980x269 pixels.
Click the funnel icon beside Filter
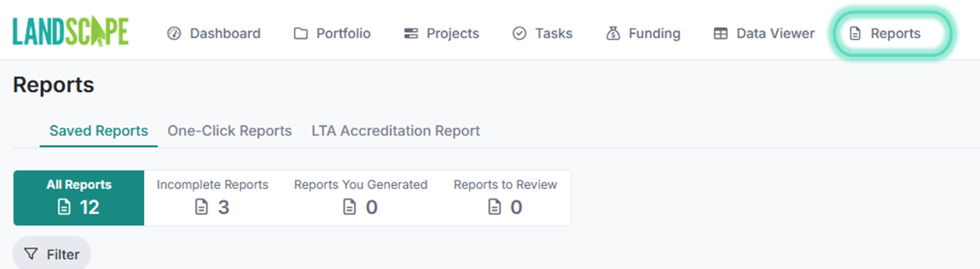coord(30,254)
